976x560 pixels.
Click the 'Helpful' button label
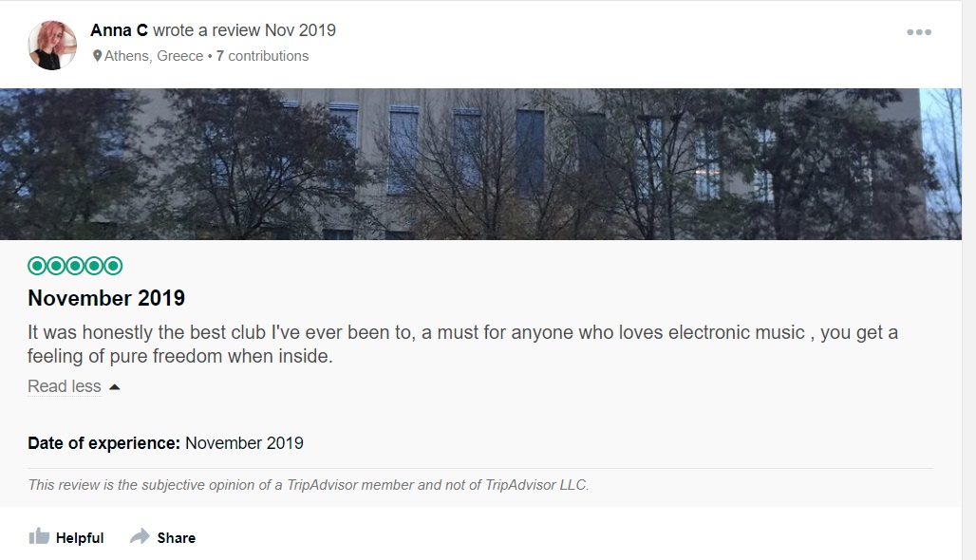coord(80,538)
